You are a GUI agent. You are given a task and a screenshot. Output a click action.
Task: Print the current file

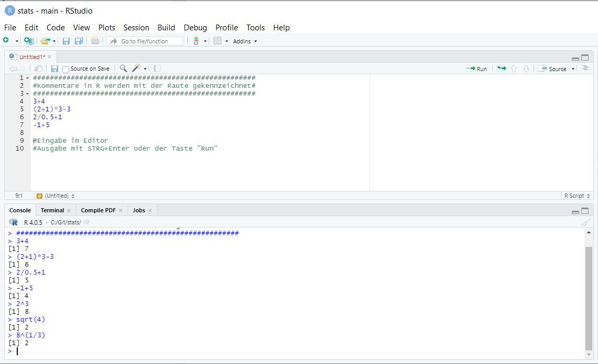[x=95, y=41]
